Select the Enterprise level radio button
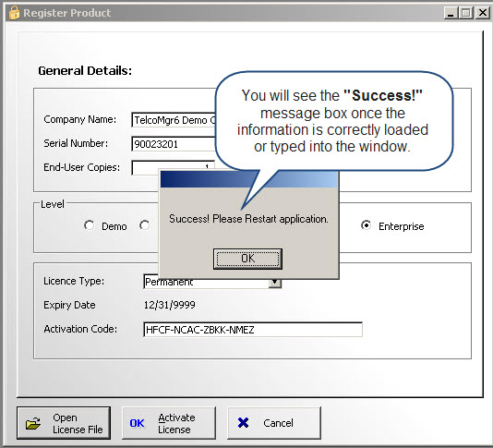The image size is (493, 448). (366, 225)
